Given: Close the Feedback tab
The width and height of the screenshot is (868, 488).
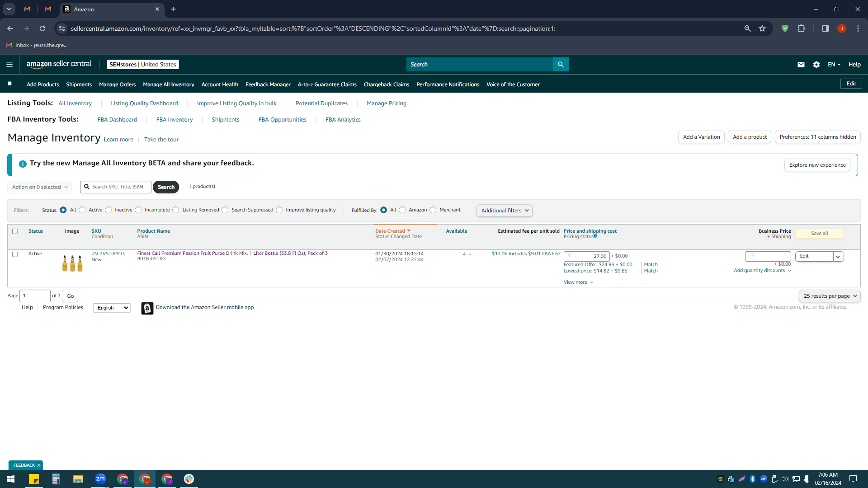Looking at the screenshot, I should pos(39,465).
